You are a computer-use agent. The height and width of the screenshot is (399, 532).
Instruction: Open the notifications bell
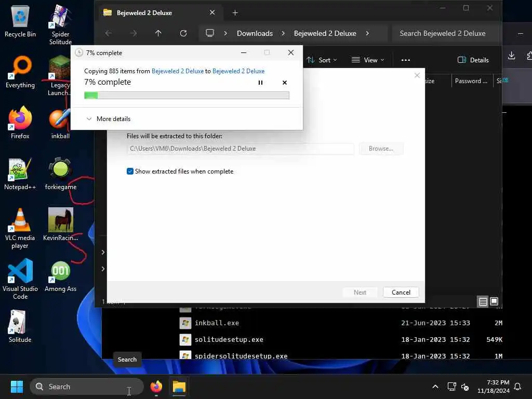[518, 387]
